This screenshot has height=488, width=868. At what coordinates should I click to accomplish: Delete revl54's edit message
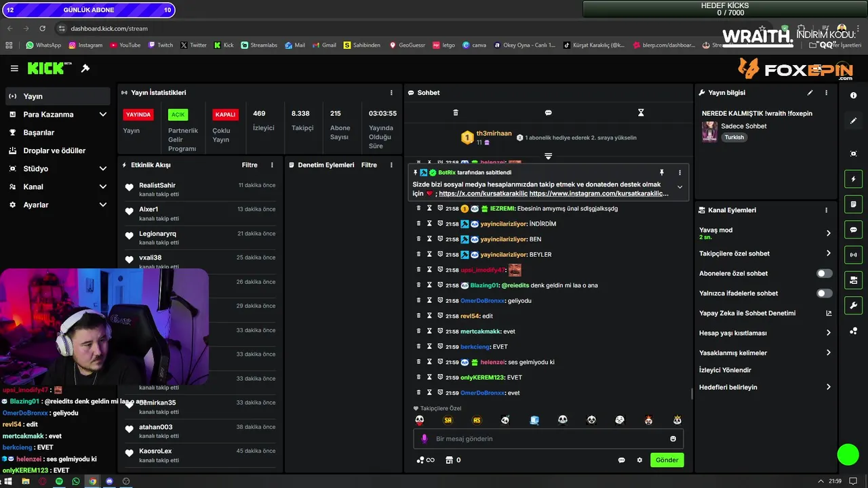tap(418, 316)
